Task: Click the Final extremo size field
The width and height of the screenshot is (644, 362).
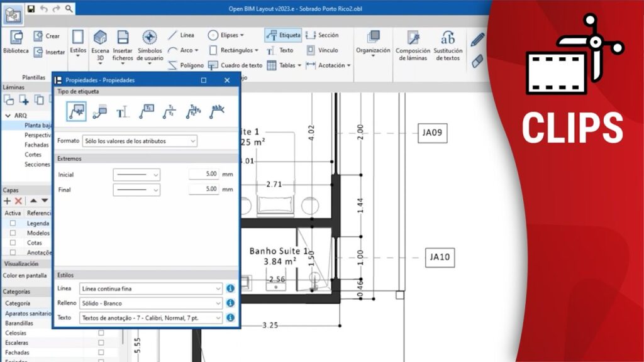Action: tap(204, 189)
